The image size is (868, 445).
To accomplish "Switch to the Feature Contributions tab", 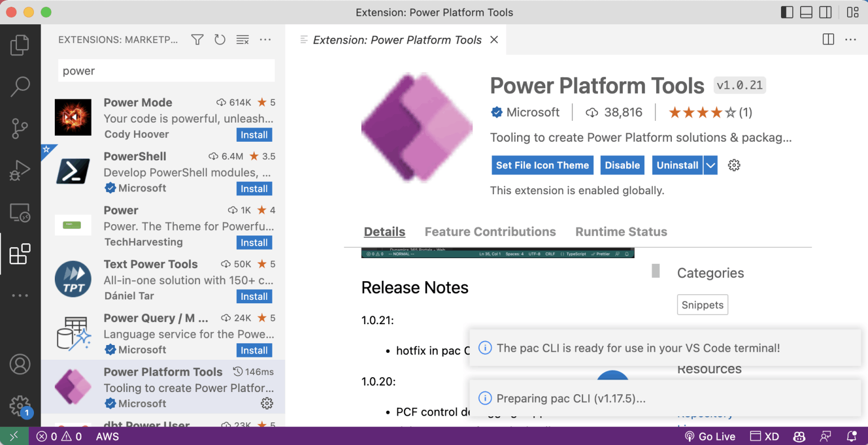I will tap(490, 232).
